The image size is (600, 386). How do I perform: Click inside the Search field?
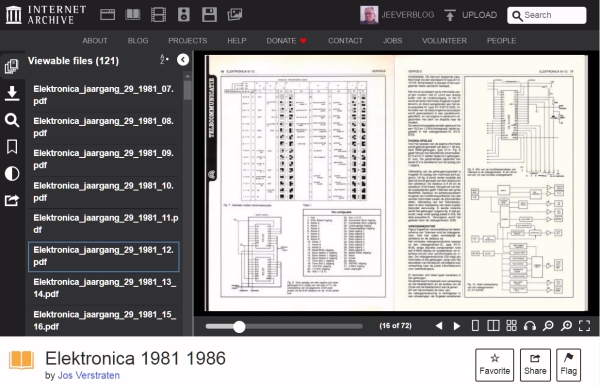(546, 15)
